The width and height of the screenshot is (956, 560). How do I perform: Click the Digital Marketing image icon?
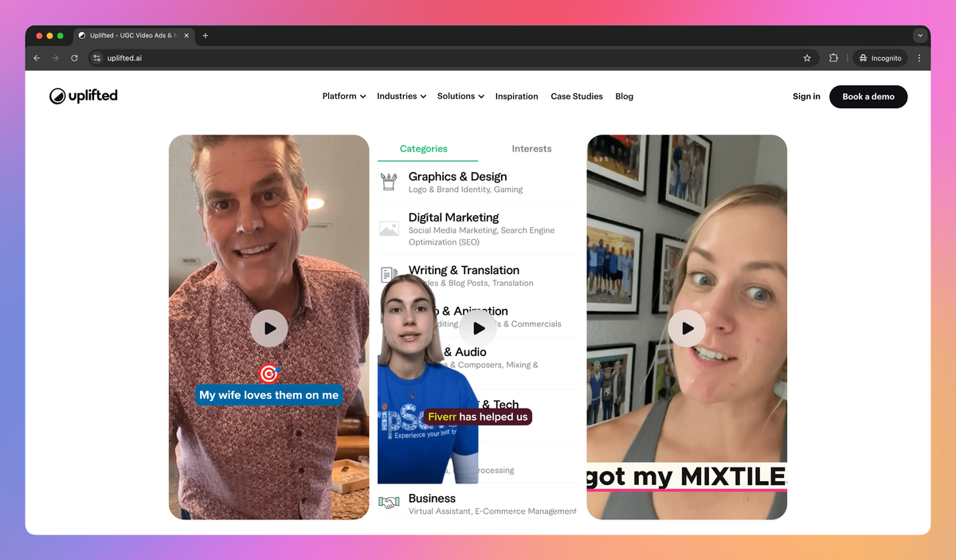coord(389,229)
